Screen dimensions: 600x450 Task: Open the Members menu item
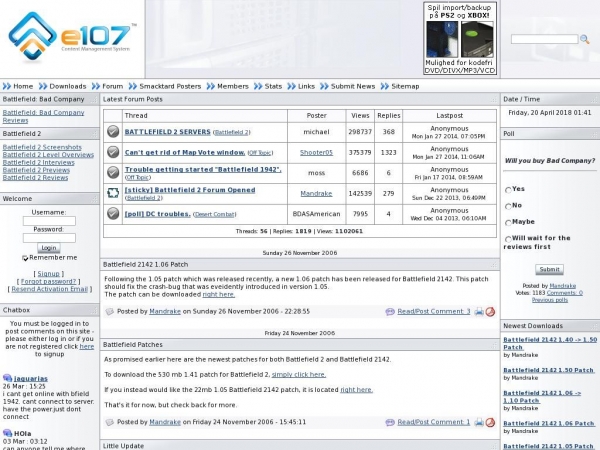pos(233,86)
